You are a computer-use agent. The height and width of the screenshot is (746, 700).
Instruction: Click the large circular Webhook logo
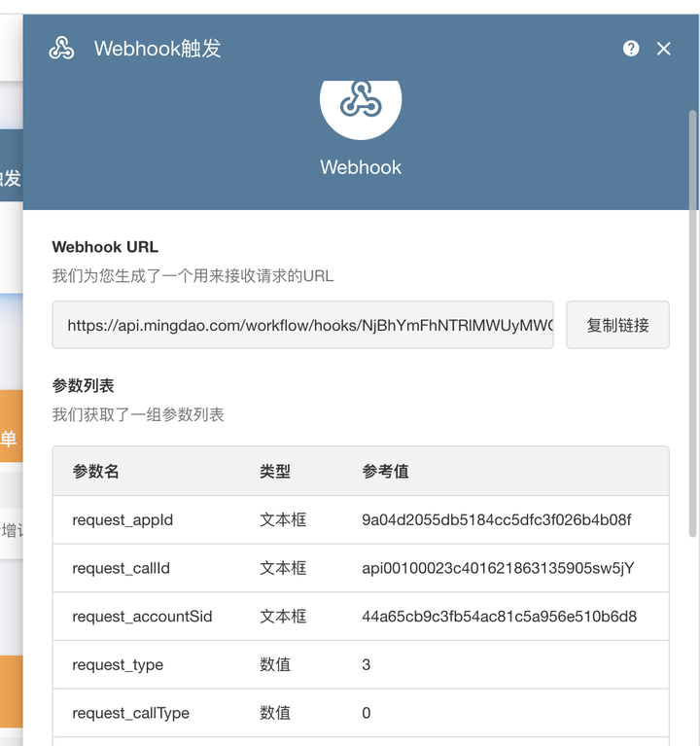pos(361,110)
